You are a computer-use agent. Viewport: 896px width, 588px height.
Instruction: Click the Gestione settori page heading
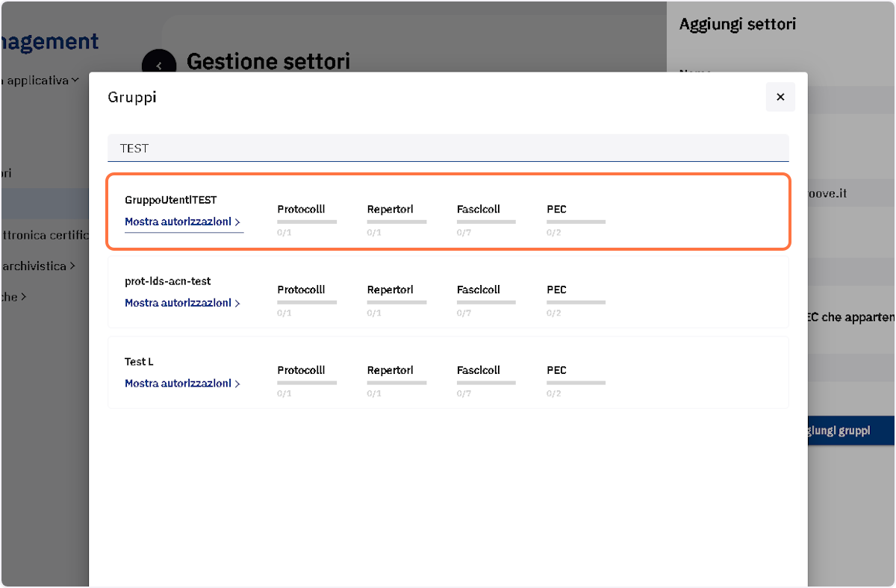(x=268, y=61)
